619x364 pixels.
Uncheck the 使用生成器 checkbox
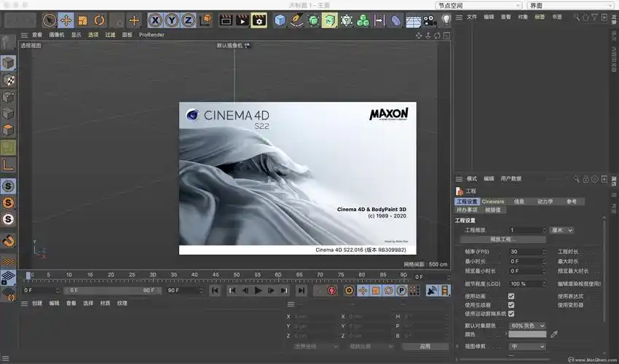[x=511, y=305]
